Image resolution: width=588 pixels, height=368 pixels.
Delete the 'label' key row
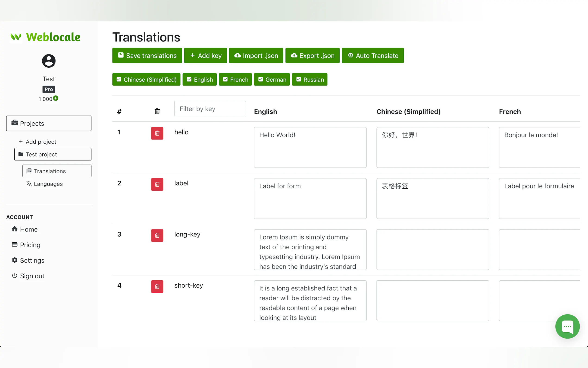click(x=157, y=184)
